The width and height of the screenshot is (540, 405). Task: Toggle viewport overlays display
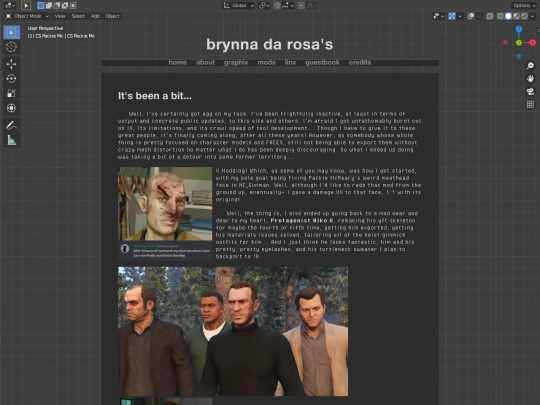pyautogui.click(x=471, y=16)
